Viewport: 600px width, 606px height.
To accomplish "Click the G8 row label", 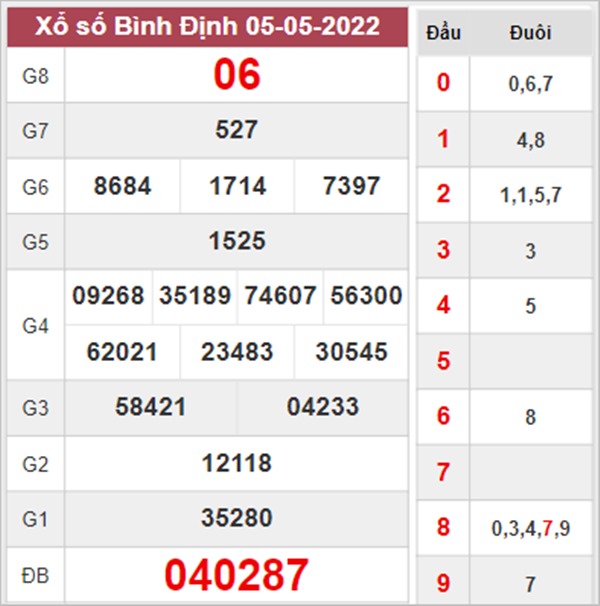I will click(36, 76).
